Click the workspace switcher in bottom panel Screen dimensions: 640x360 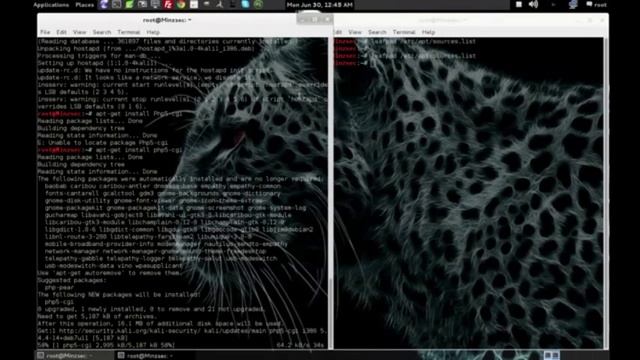tap(551, 356)
